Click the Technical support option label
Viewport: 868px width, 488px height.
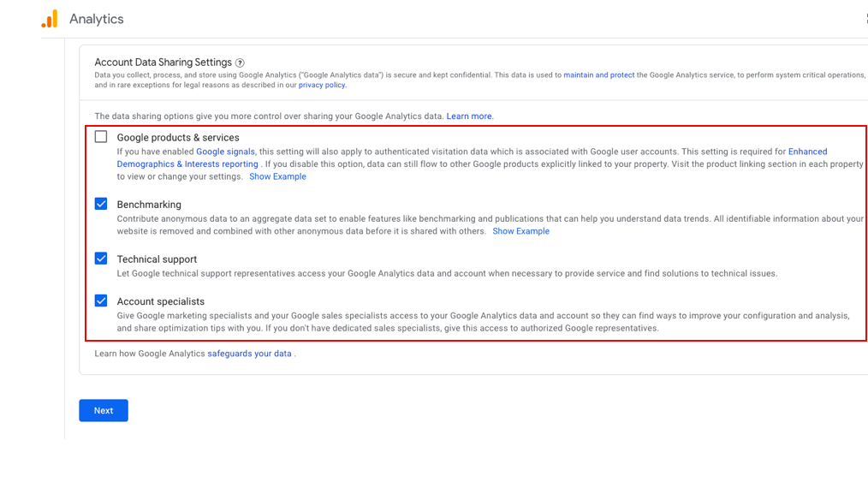[157, 259]
